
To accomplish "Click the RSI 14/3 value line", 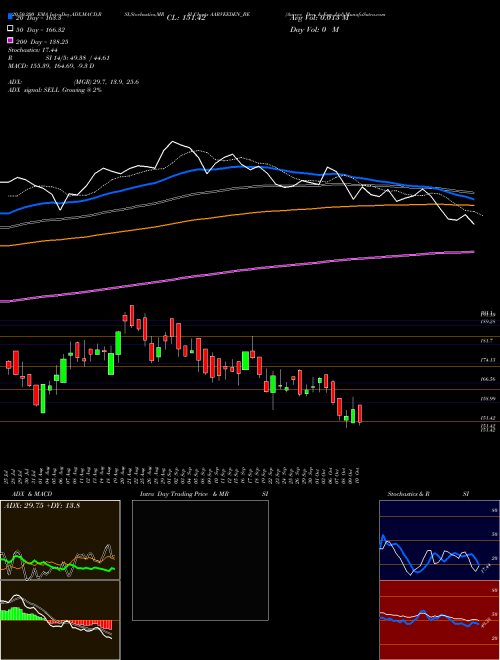I will coord(59,58).
